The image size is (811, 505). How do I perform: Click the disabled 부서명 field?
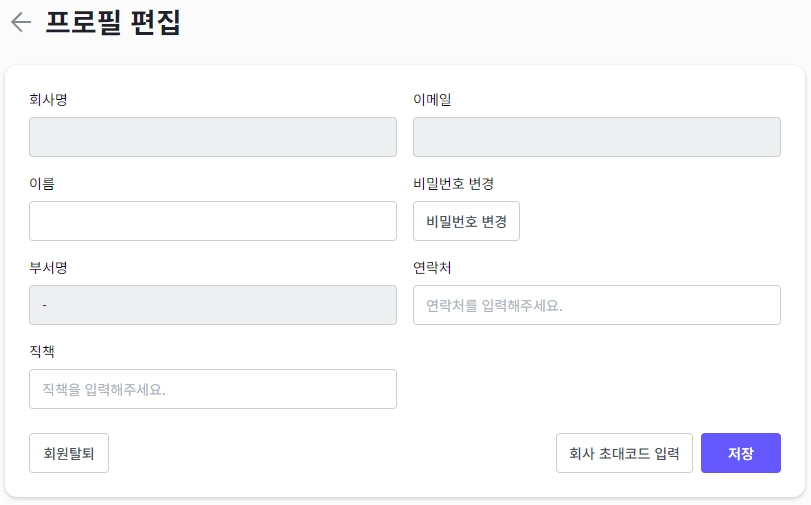213,305
